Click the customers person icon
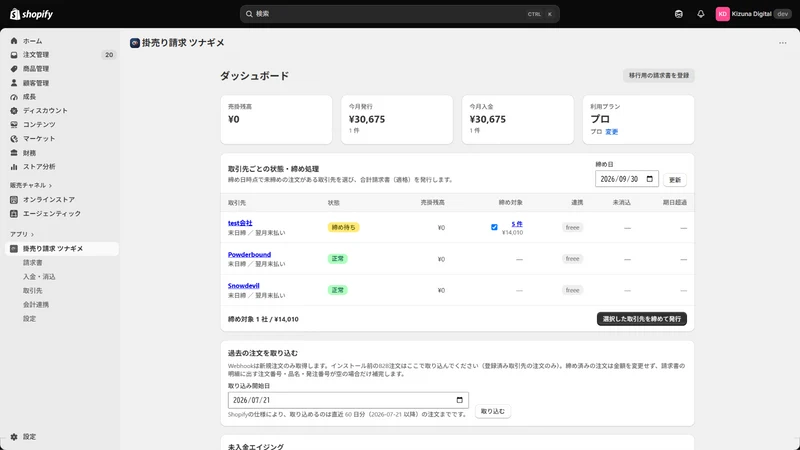800x450 pixels. (14, 83)
